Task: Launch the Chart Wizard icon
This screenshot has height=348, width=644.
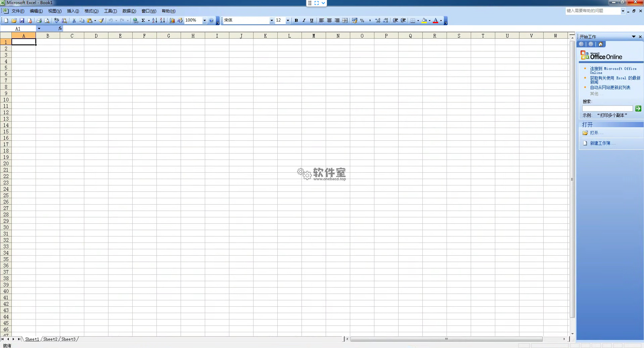Action: (172, 20)
